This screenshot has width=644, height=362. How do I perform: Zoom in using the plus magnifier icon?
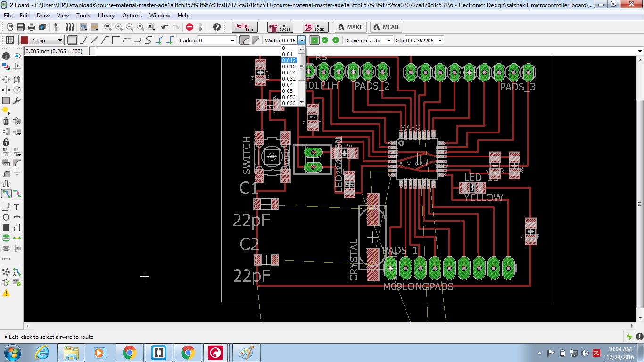pyautogui.click(x=119, y=27)
